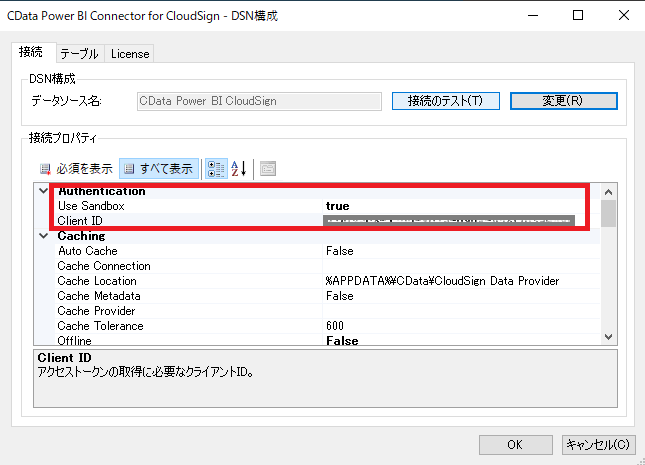Collapse the Caching category
645x465 pixels.
43,236
